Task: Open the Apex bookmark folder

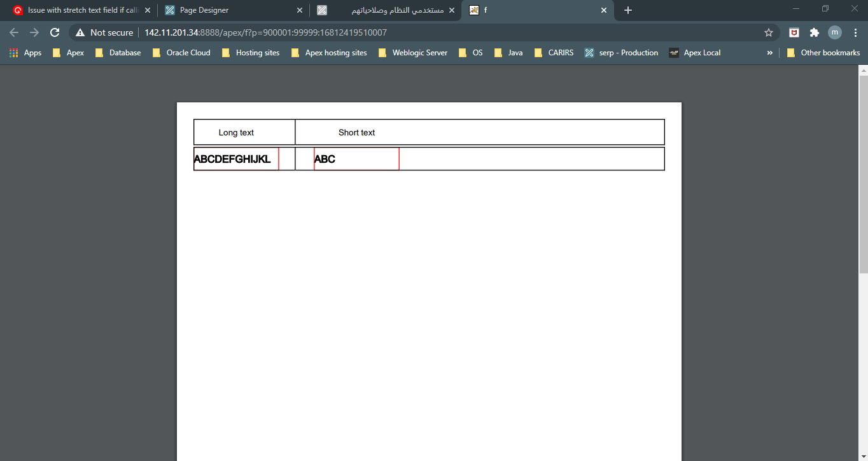Action: tap(68, 53)
